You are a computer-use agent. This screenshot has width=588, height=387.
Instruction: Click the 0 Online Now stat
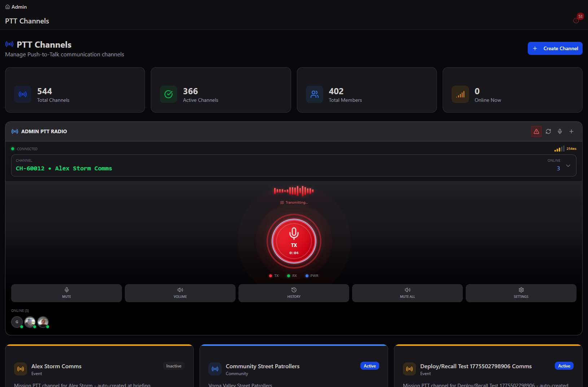click(513, 90)
